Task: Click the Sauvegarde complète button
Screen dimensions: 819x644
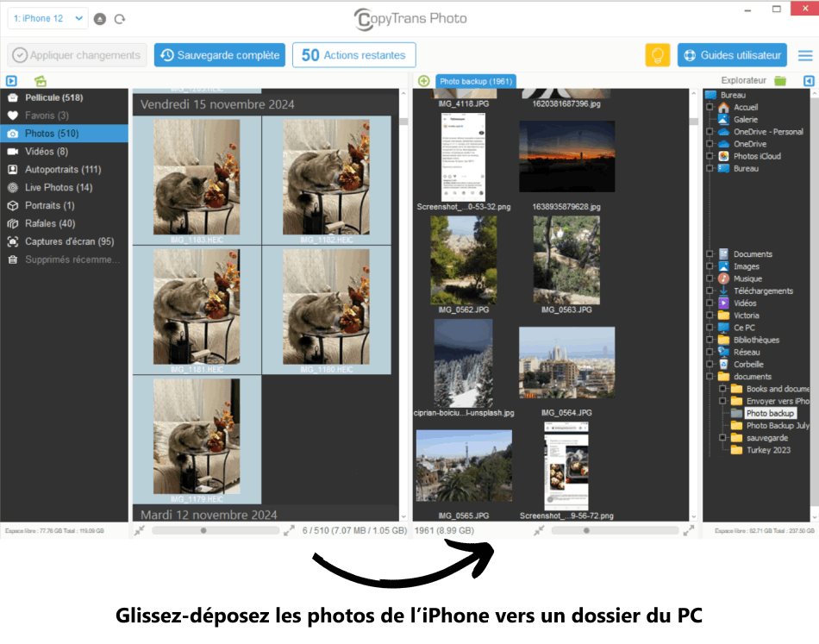Action: click(219, 55)
